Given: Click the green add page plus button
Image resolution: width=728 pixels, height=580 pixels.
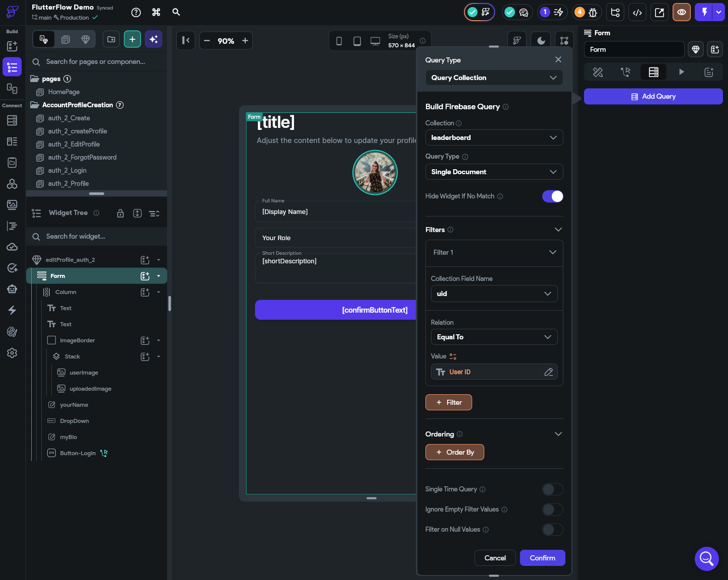Looking at the screenshot, I should 132,39.
